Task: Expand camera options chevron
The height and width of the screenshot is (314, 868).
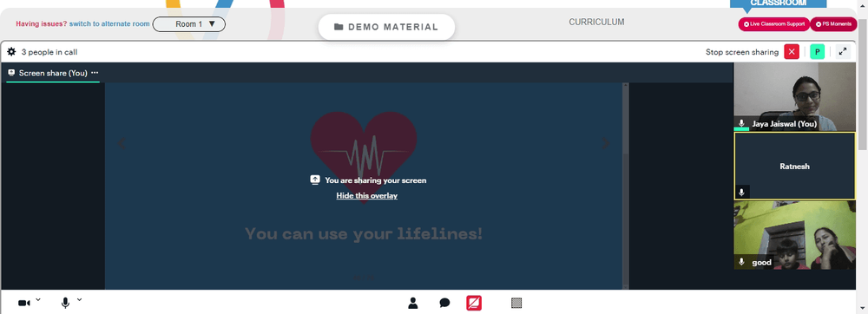Action: pos(38,299)
